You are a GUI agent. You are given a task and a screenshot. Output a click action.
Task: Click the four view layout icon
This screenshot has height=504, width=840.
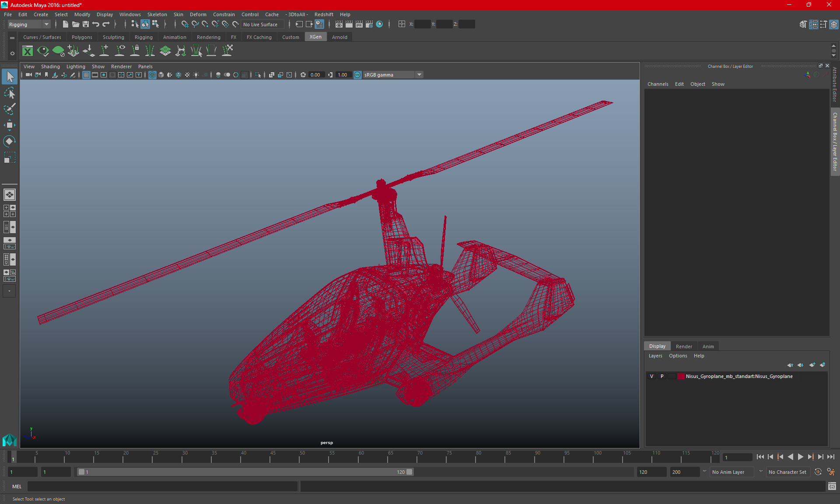tap(10, 211)
